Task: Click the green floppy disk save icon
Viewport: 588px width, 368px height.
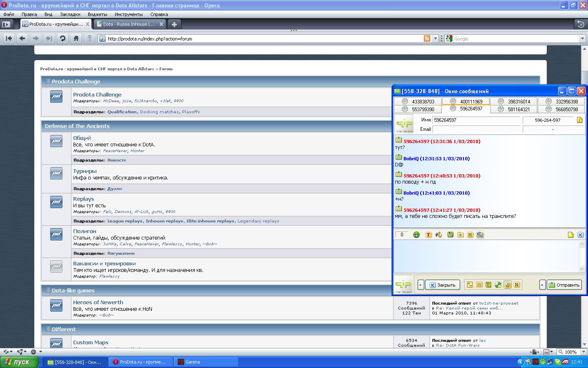Action: (450, 235)
